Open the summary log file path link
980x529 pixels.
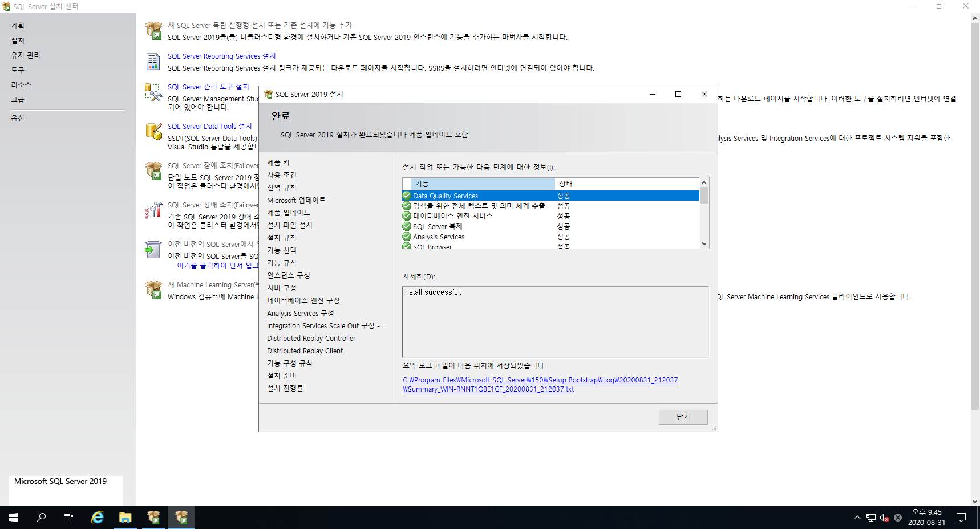coord(540,384)
